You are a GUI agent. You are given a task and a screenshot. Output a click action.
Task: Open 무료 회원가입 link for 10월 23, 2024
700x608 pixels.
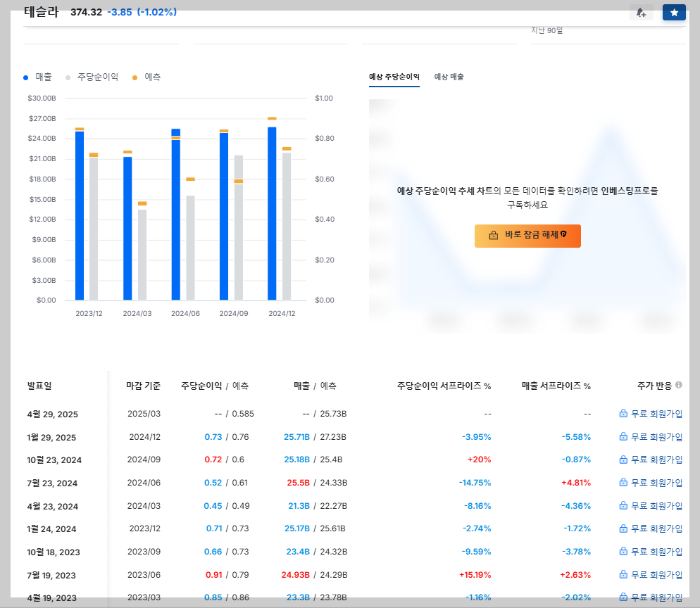(x=651, y=460)
